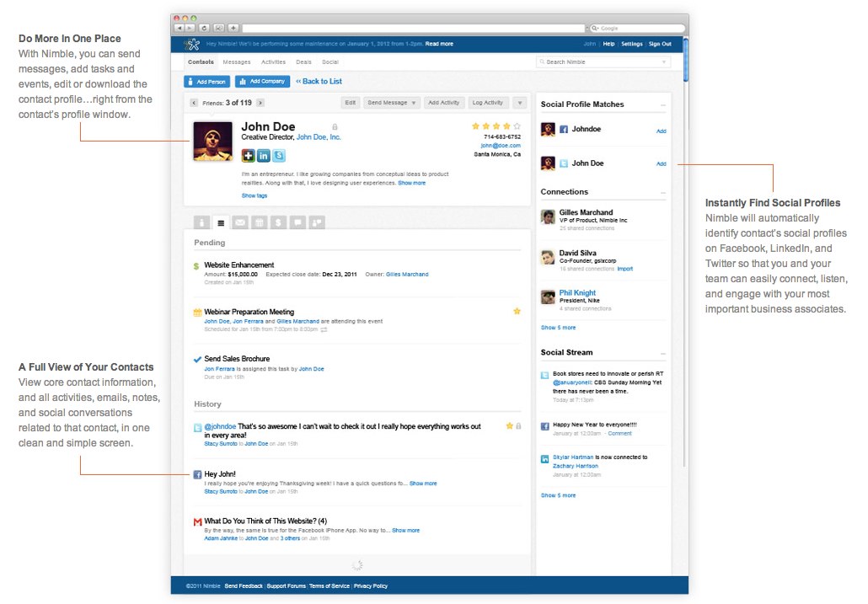The height and width of the screenshot is (604, 868).
Task: Click the Back to List link
Action: tap(319, 82)
